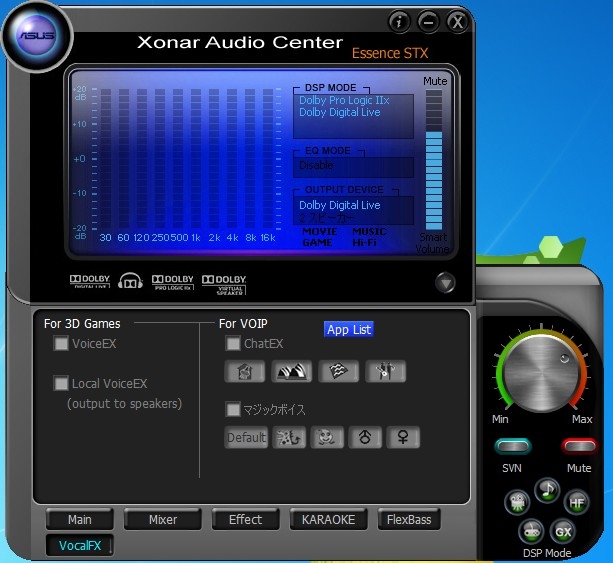
Task: Open the info button in title bar
Action: [399, 22]
